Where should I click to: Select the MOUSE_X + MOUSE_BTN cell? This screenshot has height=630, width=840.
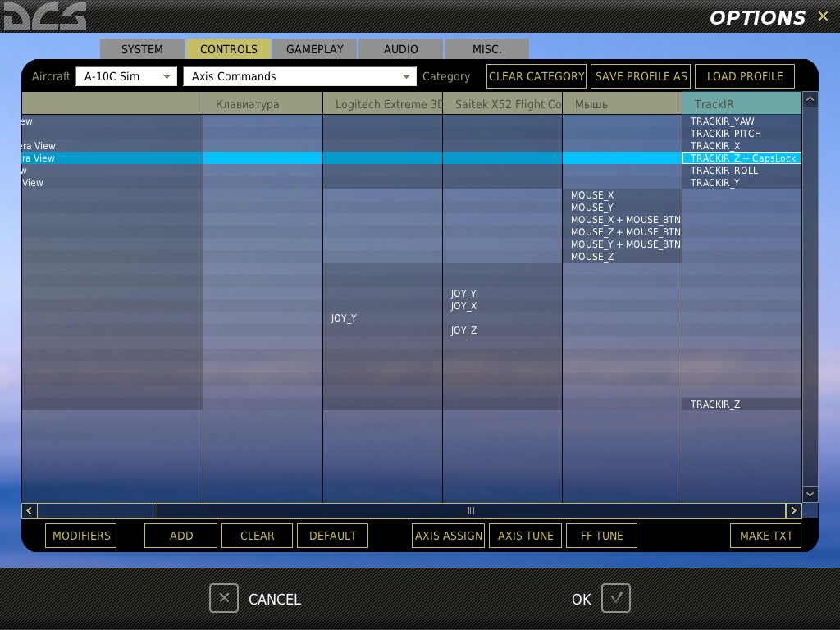[x=623, y=220]
